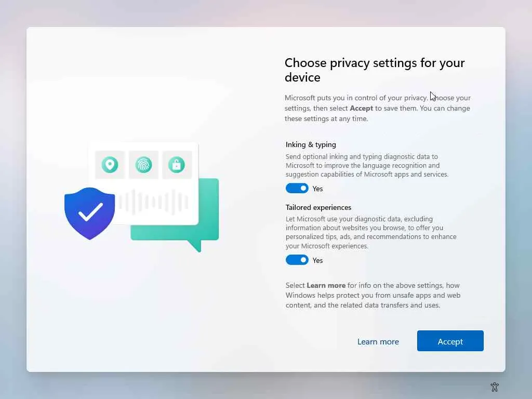Open the Accessibility icon in the bottom corner

coord(495,387)
